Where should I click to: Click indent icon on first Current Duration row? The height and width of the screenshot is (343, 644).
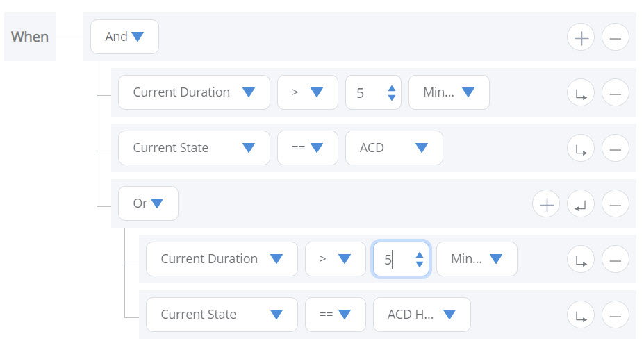581,93
